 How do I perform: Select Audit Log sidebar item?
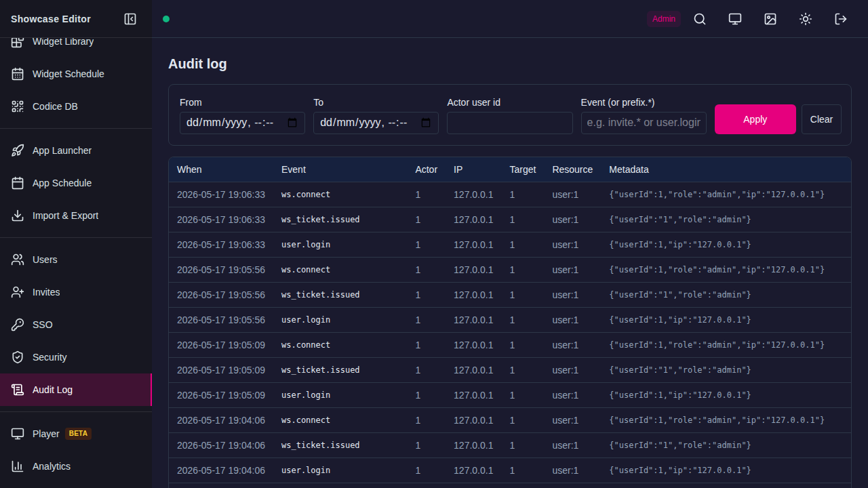76,390
